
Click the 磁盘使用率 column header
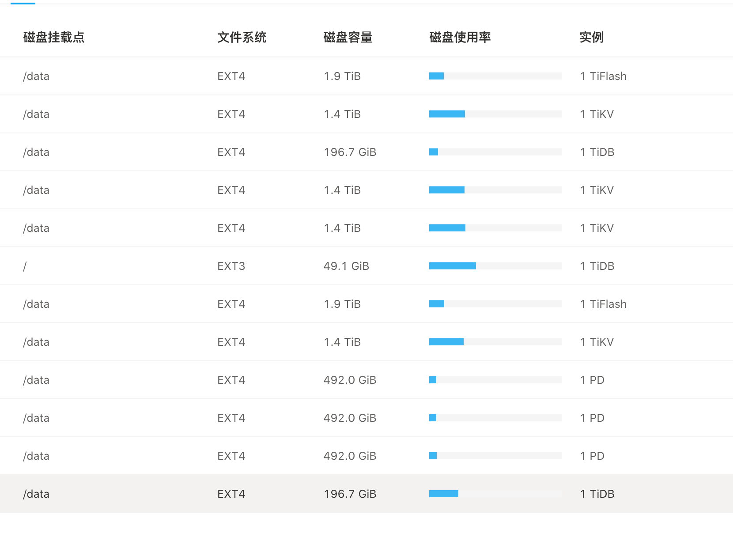(460, 38)
